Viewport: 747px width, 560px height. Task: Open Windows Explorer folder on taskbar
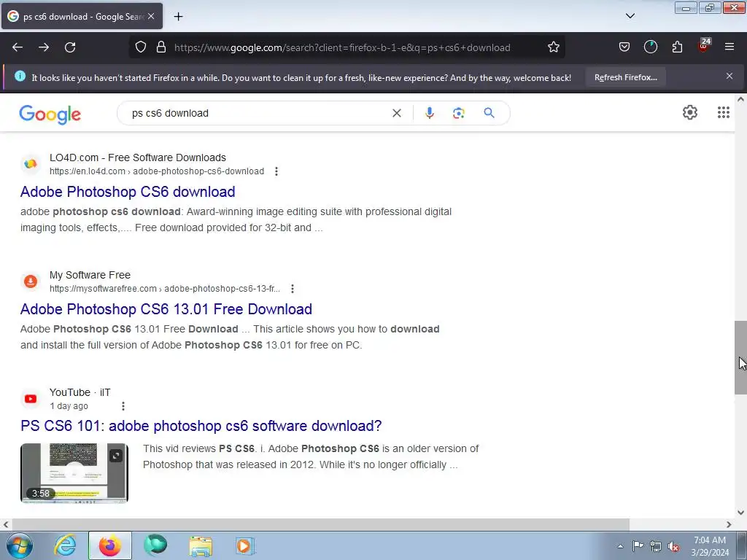pyautogui.click(x=201, y=545)
